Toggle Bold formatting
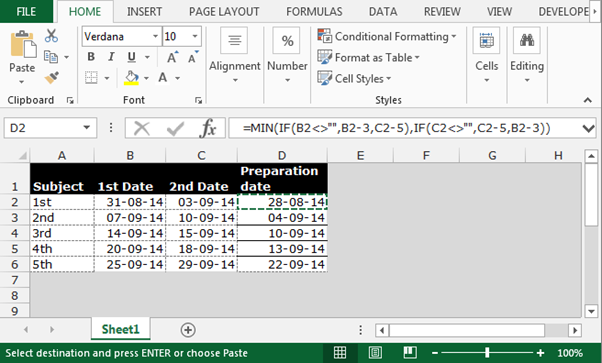 click(91, 57)
